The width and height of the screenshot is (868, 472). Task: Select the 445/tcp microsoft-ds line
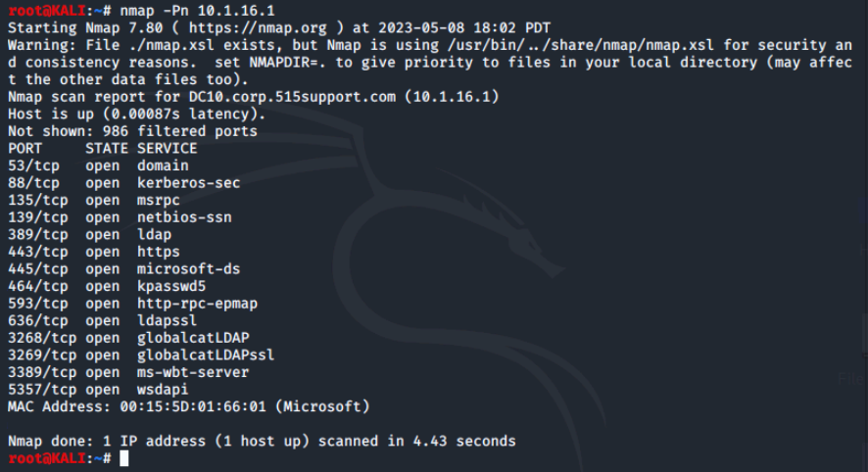click(x=124, y=268)
